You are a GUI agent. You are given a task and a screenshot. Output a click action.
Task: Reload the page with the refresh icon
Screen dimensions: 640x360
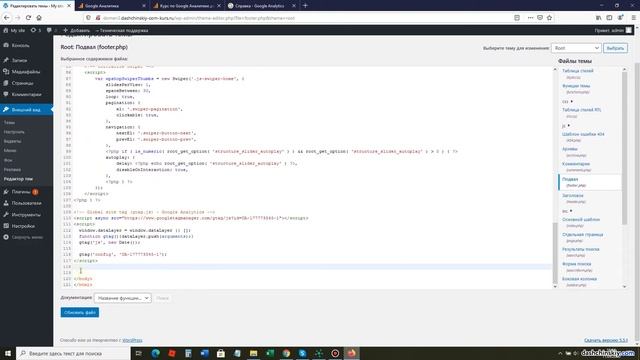[x=28, y=18]
